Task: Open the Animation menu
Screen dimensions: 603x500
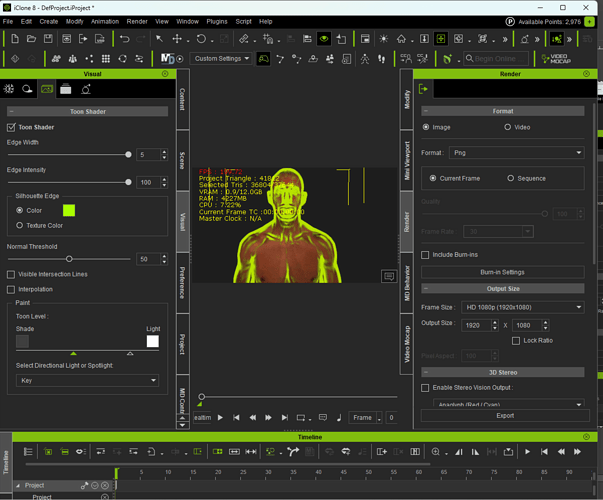Action: (x=105, y=22)
